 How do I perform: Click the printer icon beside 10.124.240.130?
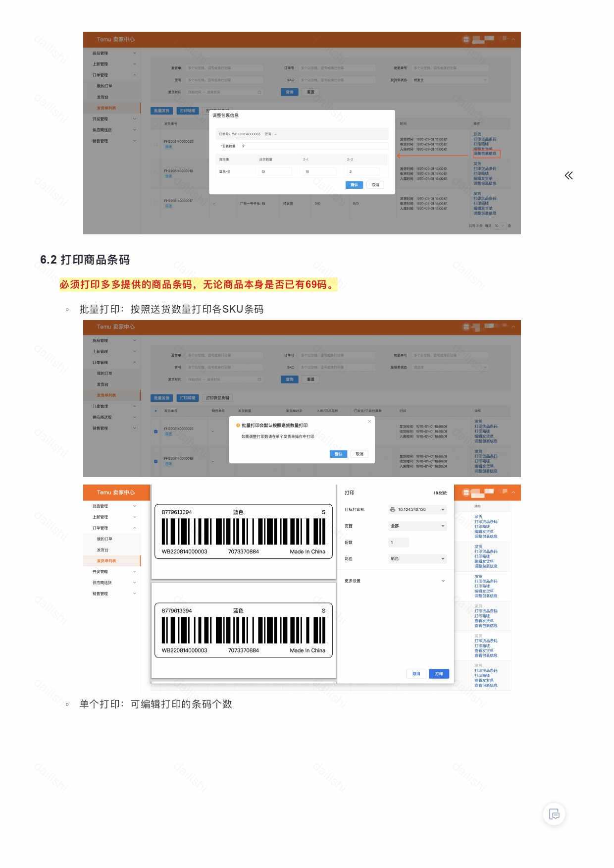(393, 509)
